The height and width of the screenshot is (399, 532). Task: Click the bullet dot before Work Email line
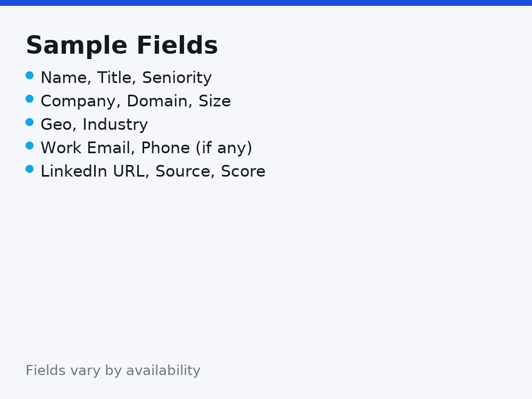[29, 146]
